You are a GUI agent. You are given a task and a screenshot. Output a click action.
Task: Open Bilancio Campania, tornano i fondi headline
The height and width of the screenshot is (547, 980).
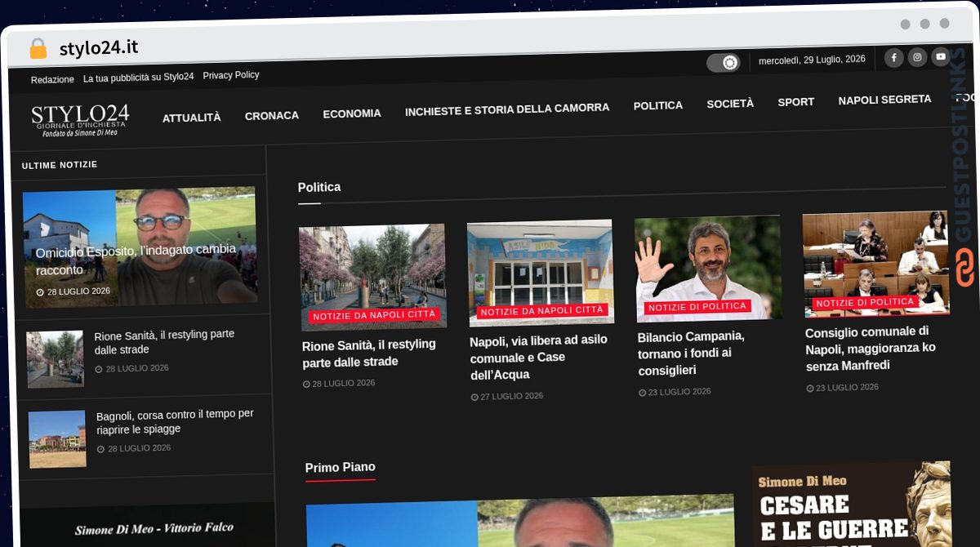tap(691, 353)
